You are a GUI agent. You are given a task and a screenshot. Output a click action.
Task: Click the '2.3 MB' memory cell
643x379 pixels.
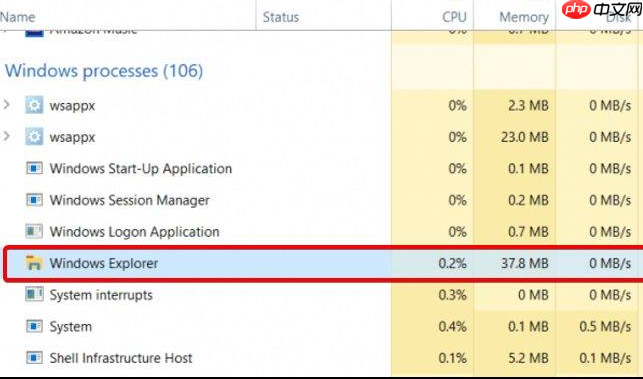(x=528, y=105)
